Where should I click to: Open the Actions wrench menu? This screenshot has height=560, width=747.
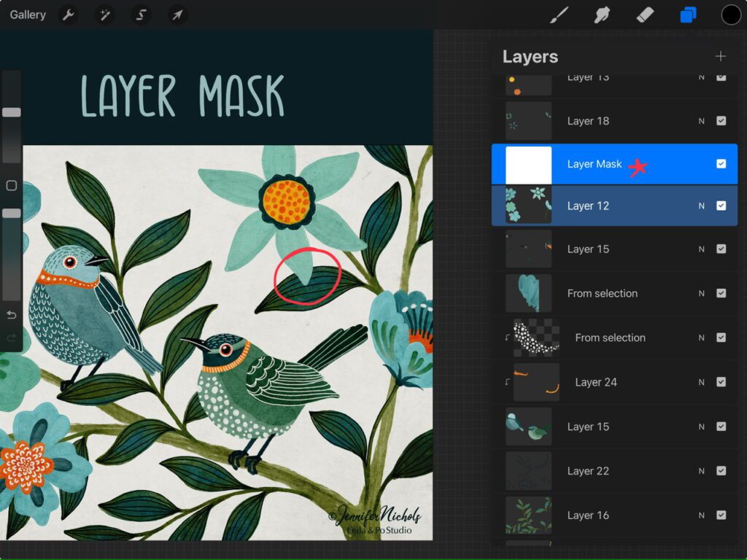[x=69, y=15]
